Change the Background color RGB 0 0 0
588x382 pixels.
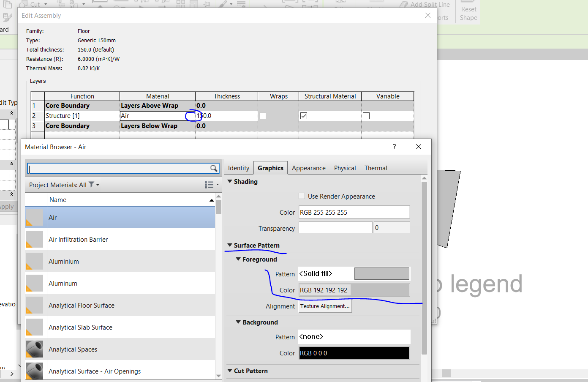(354, 353)
